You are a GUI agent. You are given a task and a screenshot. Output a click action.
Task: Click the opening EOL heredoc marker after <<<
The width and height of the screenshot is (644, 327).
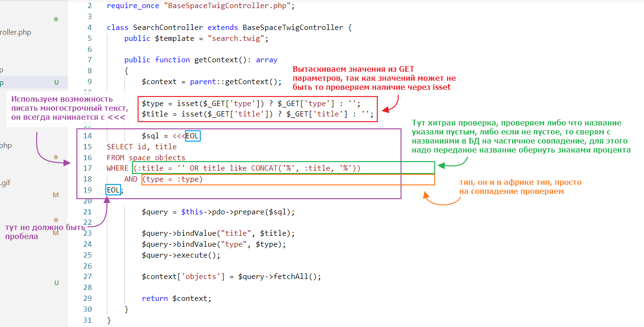point(193,136)
